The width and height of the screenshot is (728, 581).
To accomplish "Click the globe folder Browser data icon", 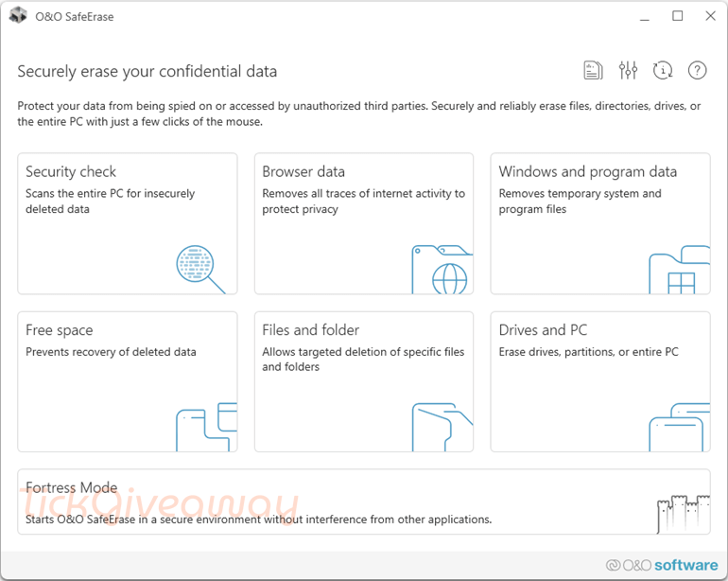I will click(442, 269).
